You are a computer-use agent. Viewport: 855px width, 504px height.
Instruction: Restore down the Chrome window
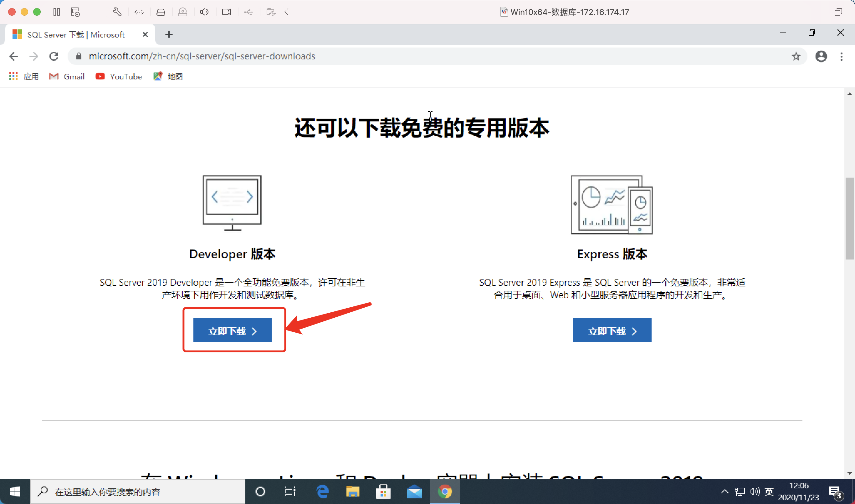point(812,33)
